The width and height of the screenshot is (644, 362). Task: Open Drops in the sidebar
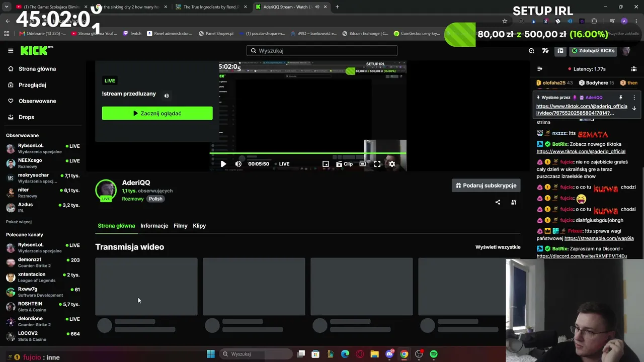[x=26, y=117]
